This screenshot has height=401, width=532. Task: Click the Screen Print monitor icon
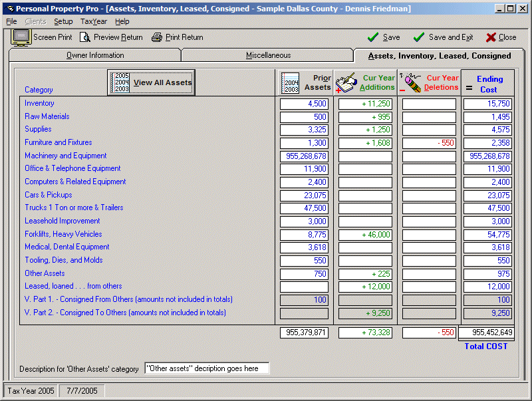(x=21, y=37)
